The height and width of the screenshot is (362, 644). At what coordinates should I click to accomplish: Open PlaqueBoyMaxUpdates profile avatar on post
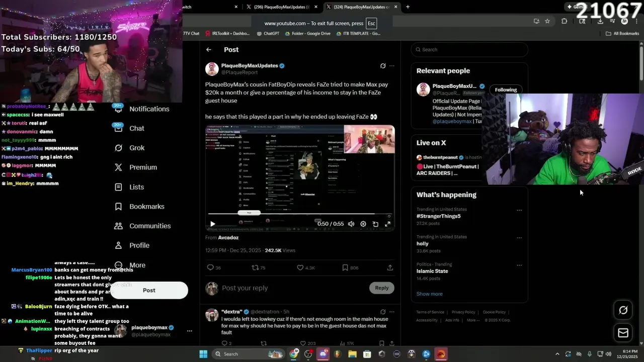point(212,69)
